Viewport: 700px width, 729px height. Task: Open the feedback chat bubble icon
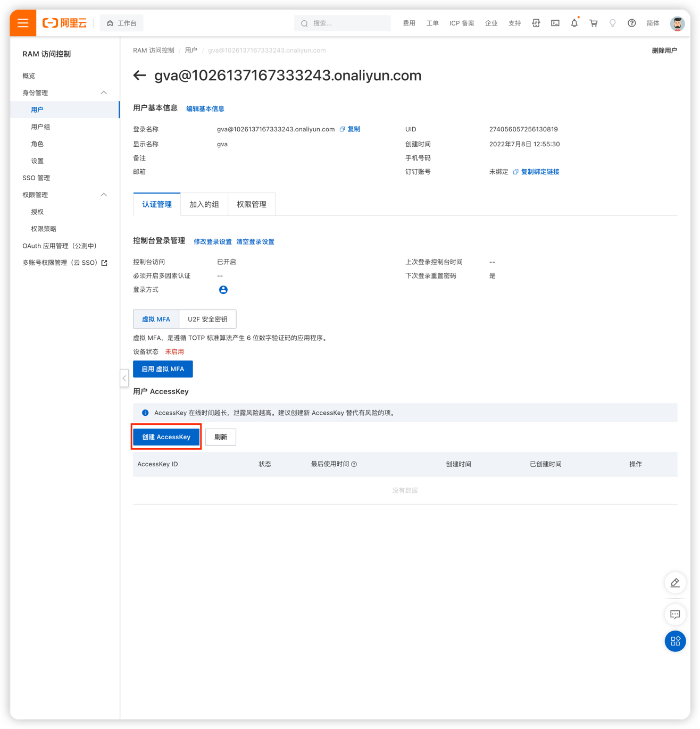pos(675,615)
